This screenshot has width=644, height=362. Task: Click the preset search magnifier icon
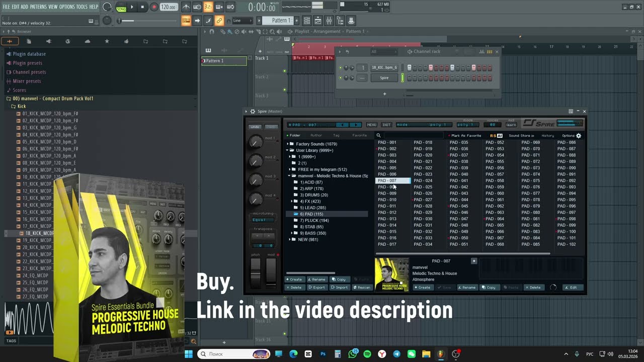[x=379, y=135]
